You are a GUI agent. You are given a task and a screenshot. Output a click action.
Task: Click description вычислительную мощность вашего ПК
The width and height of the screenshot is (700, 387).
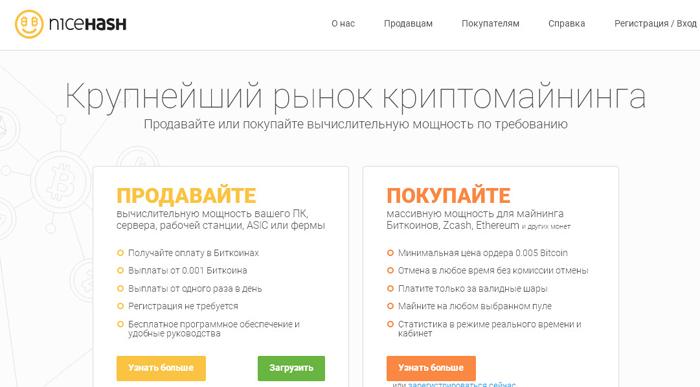click(221, 220)
